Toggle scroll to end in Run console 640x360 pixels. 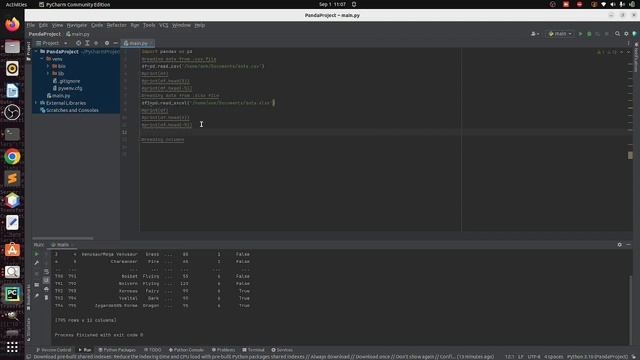[x=46, y=280]
